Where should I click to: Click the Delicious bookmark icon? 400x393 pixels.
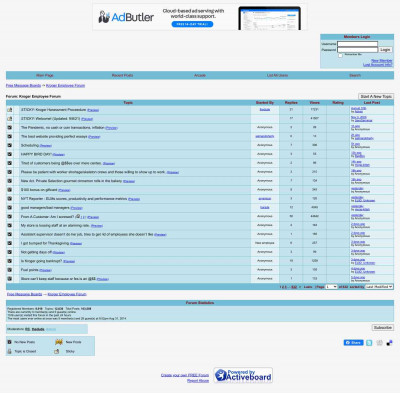(x=389, y=343)
